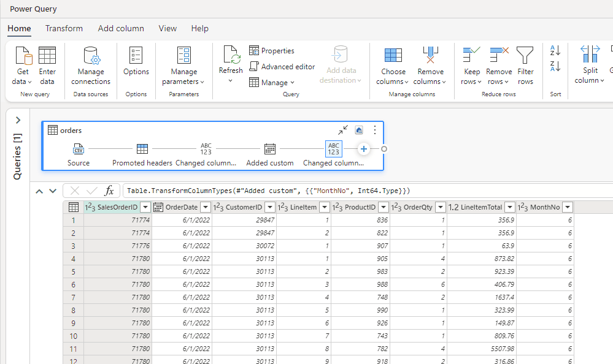Click Remove columns icon
This screenshot has height=364, width=613.
point(430,55)
